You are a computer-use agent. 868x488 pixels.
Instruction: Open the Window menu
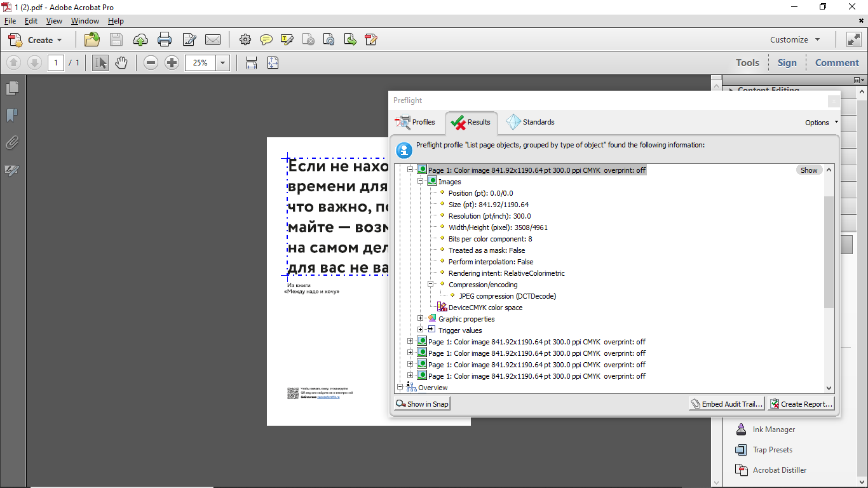(85, 21)
